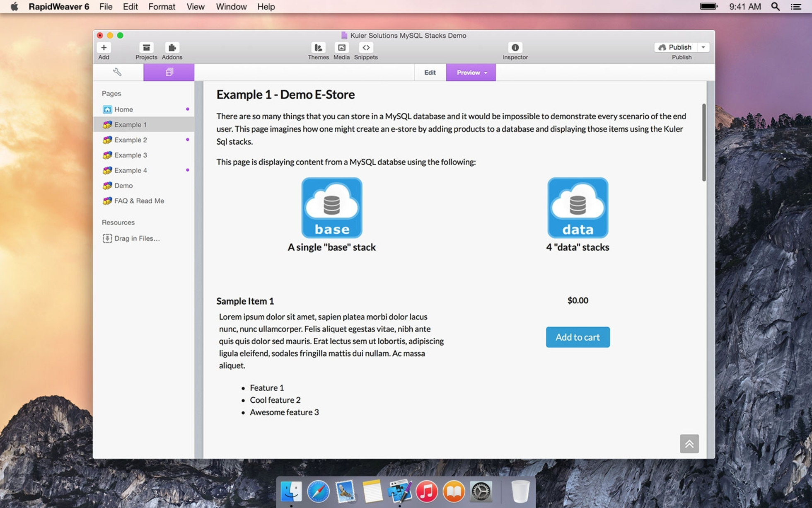The height and width of the screenshot is (508, 812).
Task: Open Safari from the Dock
Action: [318, 491]
